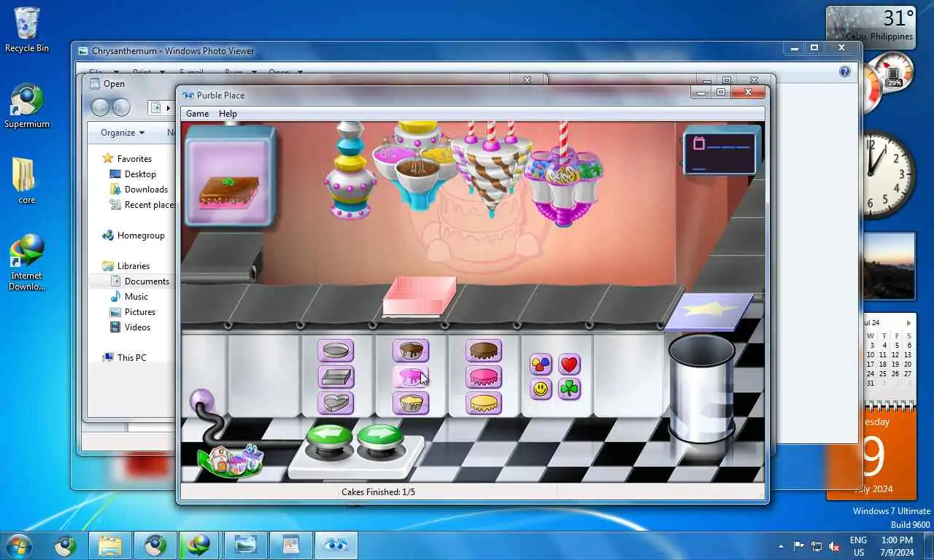The width and height of the screenshot is (934, 560).
Task: Expand the Open dialog address path arrow
Action: coord(169,108)
